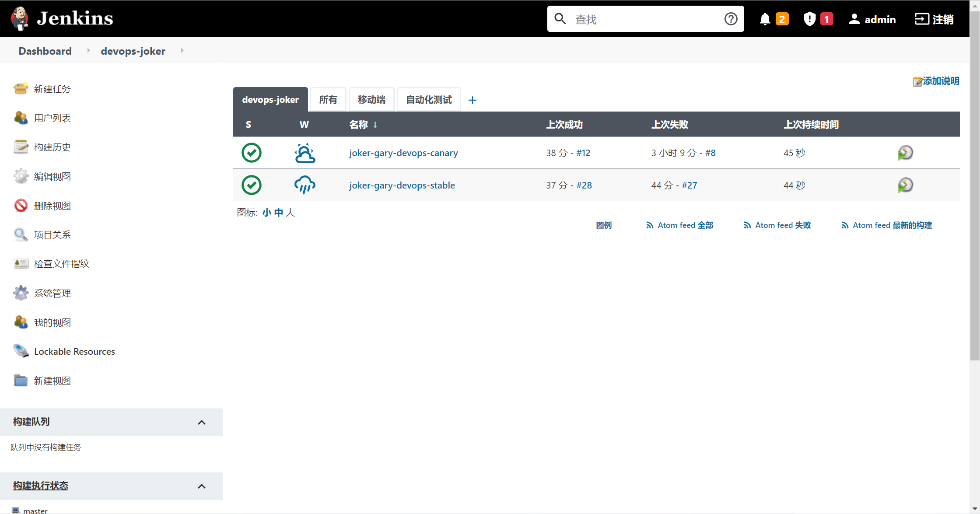Click the Lockable Resources icon
The height and width of the screenshot is (514, 980).
tap(21, 351)
